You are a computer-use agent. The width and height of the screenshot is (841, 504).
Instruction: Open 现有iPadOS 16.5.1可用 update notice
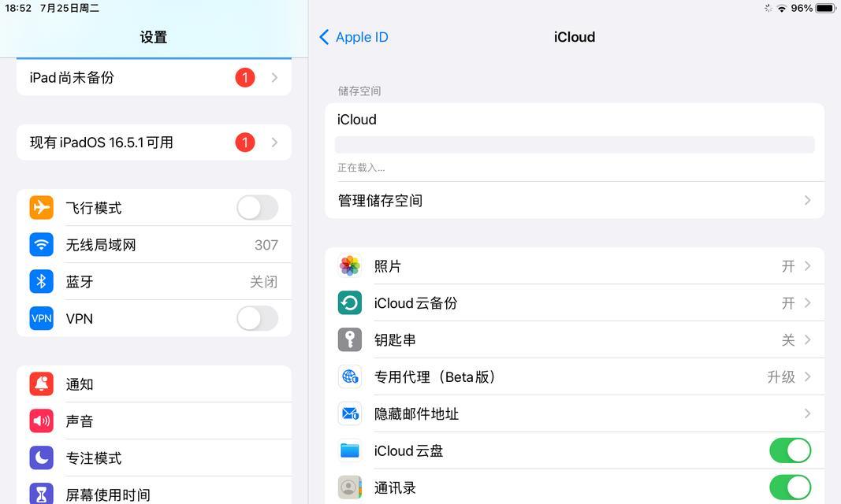click(x=154, y=143)
